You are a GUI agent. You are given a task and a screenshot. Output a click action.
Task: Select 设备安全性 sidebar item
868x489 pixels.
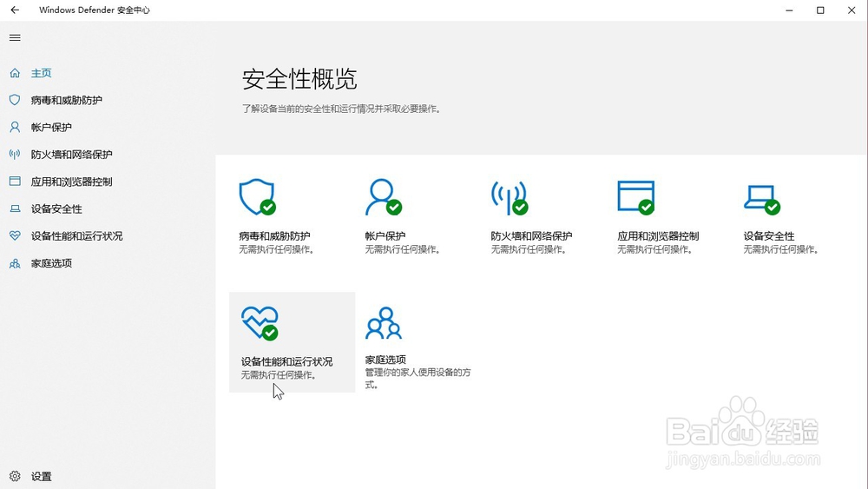coord(56,208)
